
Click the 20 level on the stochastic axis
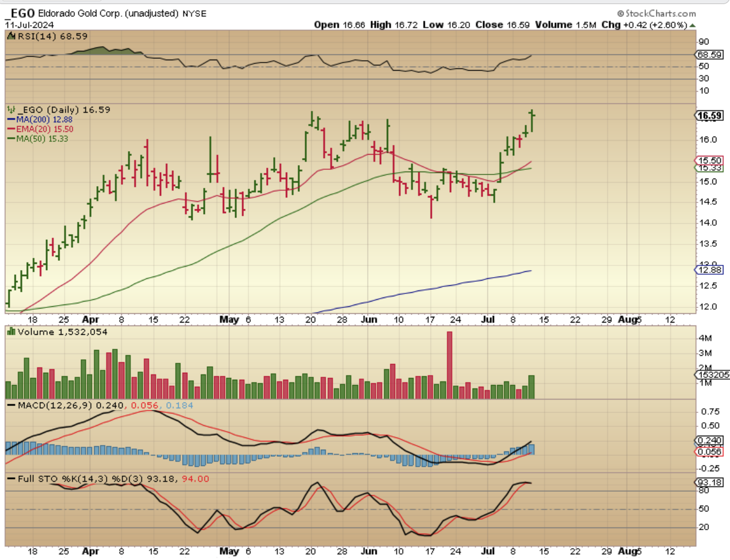click(x=704, y=527)
